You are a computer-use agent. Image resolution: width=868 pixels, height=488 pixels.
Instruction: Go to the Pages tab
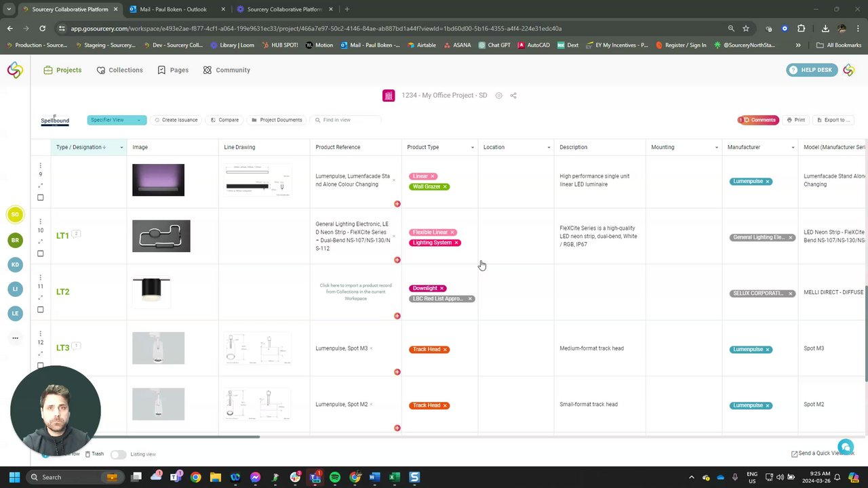pos(173,70)
